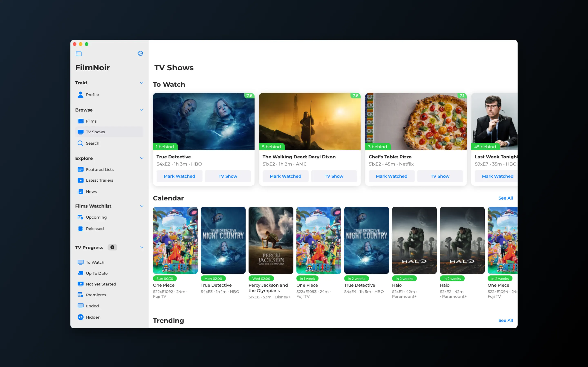This screenshot has height=367, width=588.
Task: Open the Profile person icon
Action: (x=80, y=94)
